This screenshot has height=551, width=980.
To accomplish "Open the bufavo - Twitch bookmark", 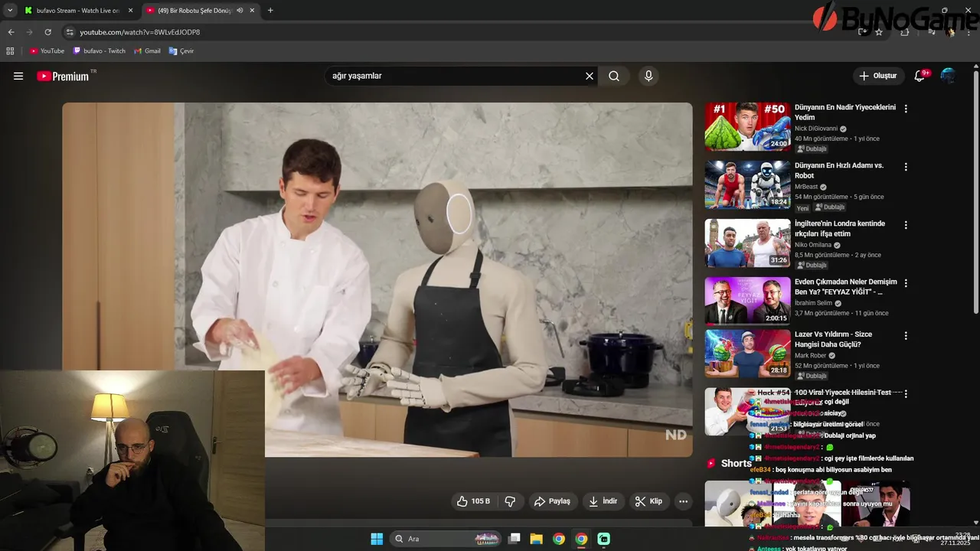I will point(100,51).
